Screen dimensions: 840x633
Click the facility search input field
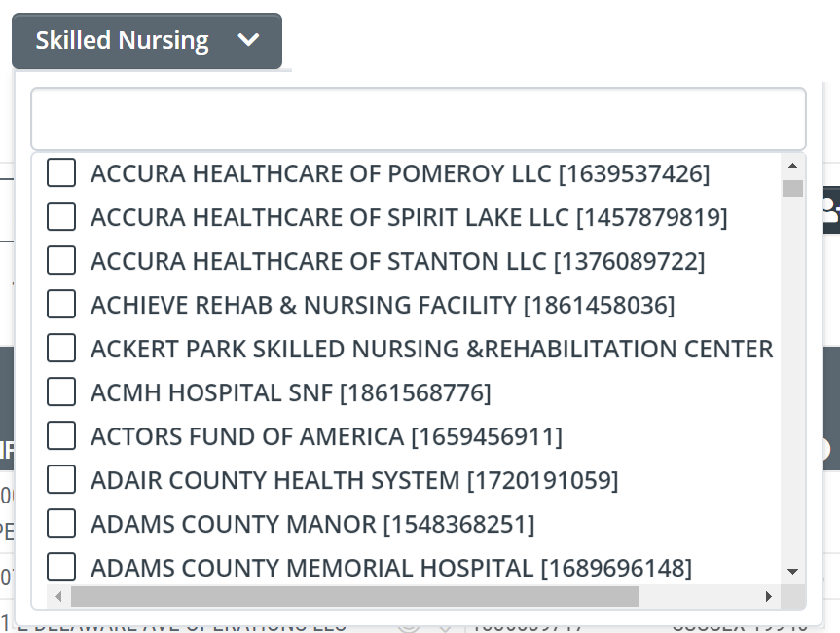pyautogui.click(x=419, y=119)
